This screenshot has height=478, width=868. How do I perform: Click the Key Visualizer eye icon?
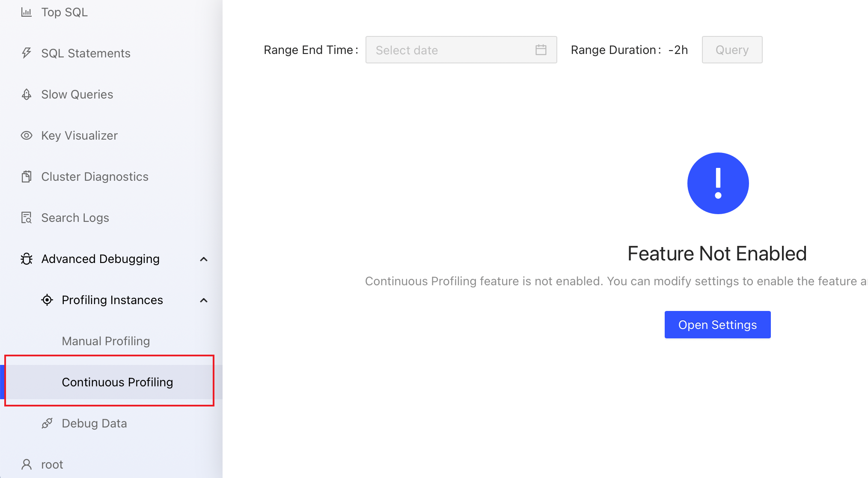[x=27, y=135]
